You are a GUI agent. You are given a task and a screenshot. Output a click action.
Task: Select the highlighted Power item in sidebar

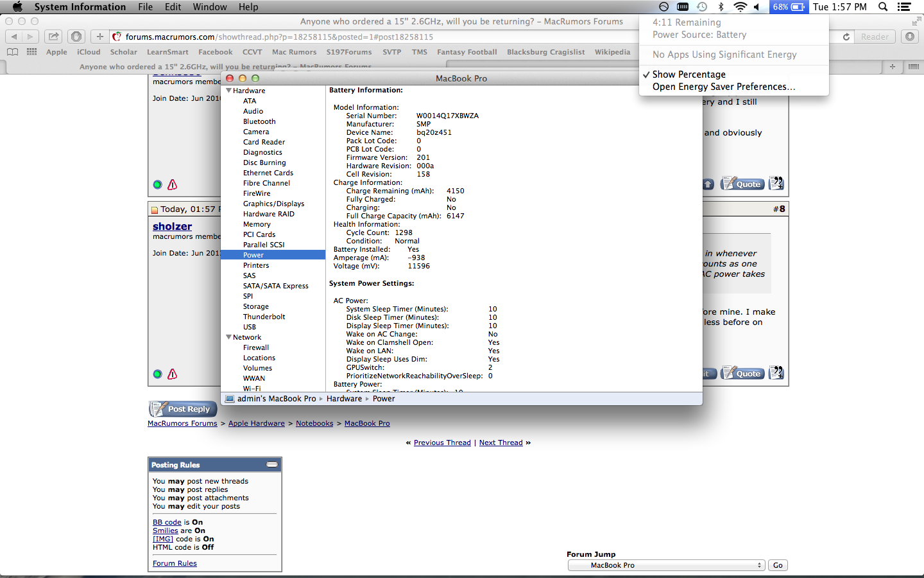point(273,255)
